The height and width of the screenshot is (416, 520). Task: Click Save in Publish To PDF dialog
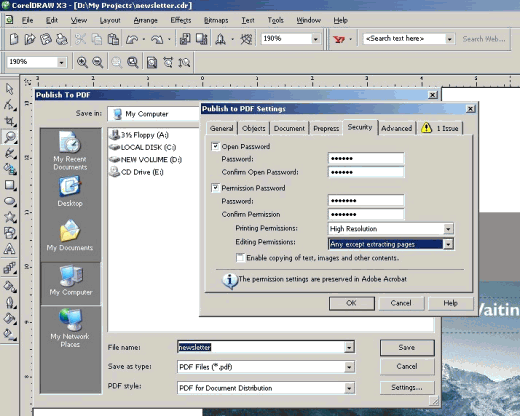tap(407, 348)
